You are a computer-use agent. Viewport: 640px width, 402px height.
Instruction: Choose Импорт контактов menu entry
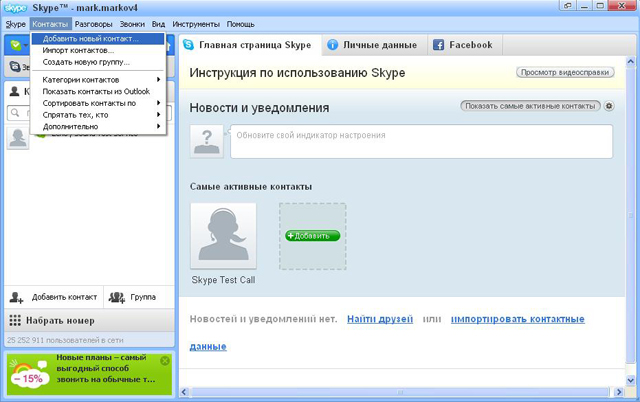tap(98, 51)
